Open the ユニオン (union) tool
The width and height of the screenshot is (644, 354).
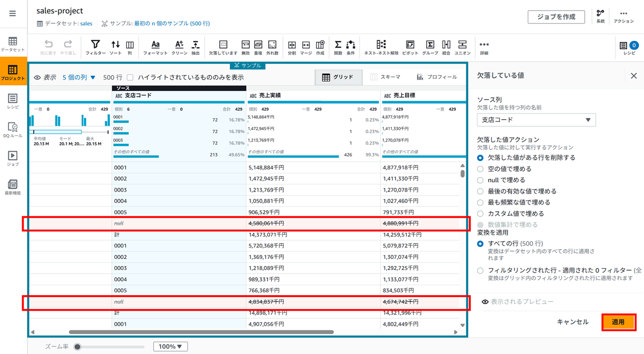[463, 47]
